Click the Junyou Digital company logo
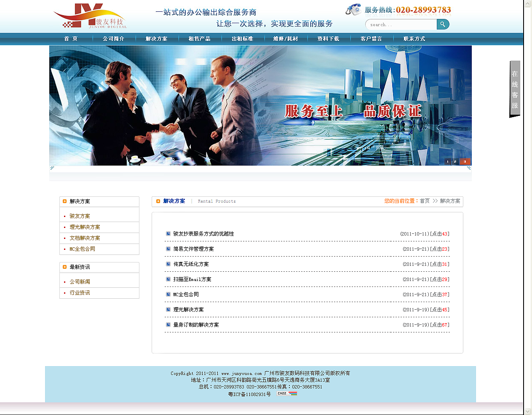 (90, 16)
